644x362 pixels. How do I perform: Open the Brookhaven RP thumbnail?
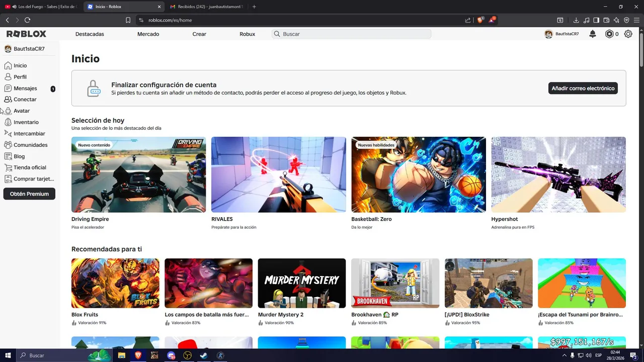coord(395,283)
